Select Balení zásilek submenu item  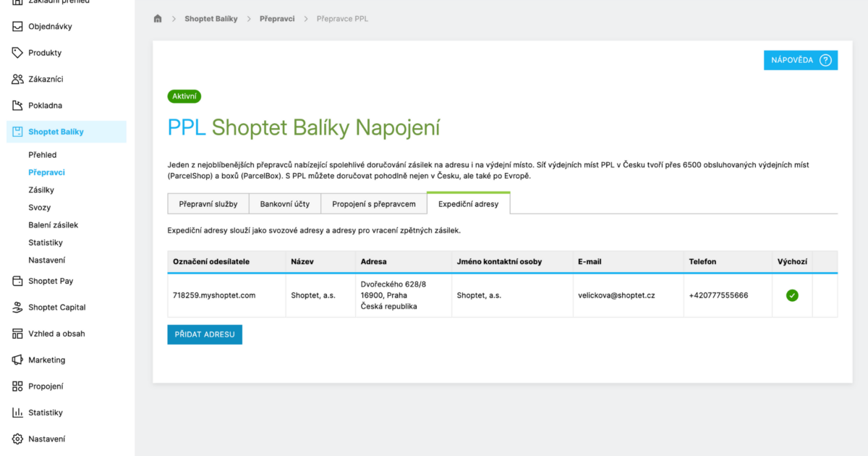53,225
